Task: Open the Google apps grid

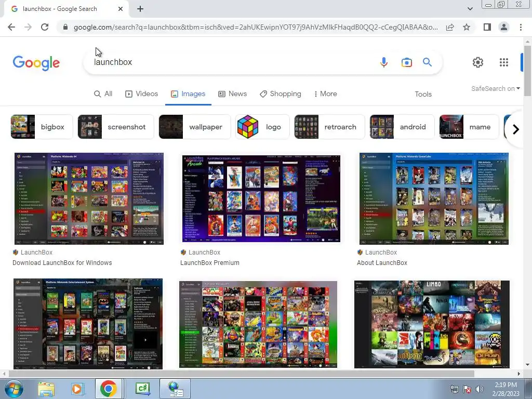Action: click(x=504, y=62)
